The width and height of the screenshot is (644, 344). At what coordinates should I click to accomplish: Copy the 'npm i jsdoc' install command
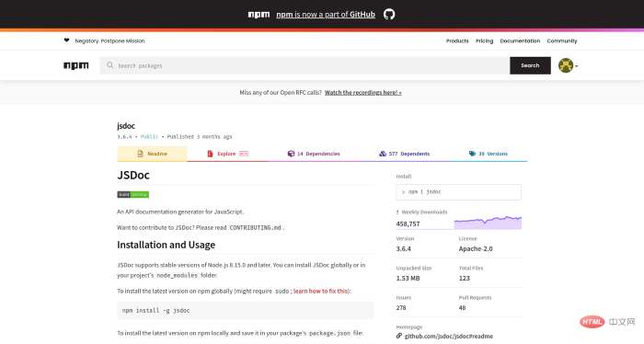tap(459, 192)
